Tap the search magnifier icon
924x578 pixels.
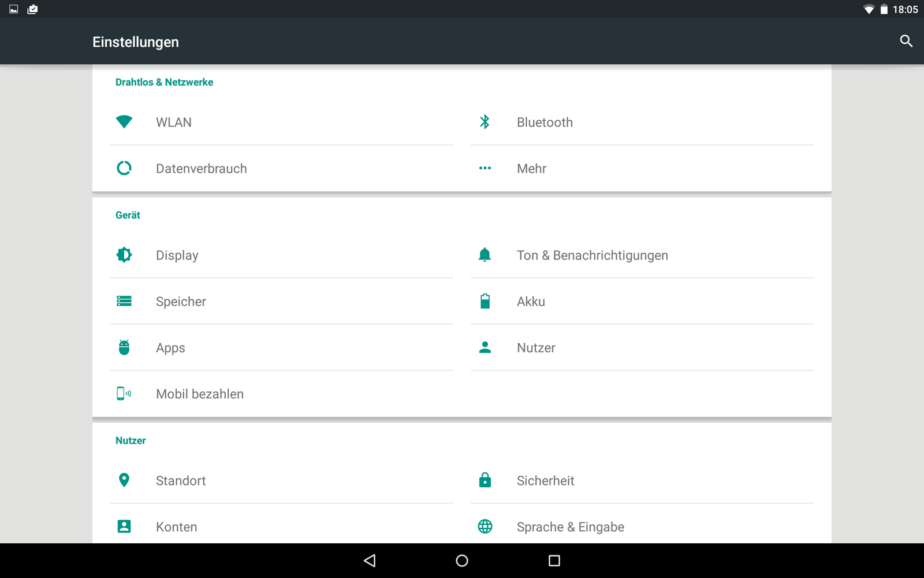coord(906,41)
